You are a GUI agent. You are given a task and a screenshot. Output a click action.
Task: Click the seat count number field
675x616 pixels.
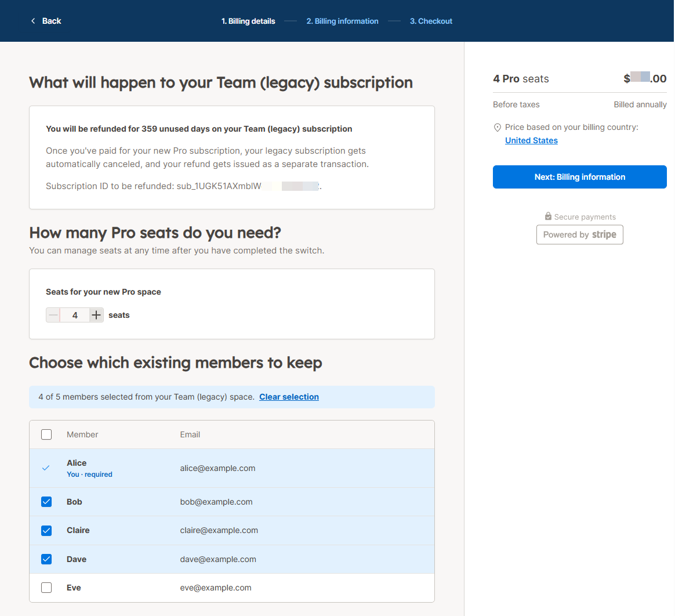pyautogui.click(x=75, y=315)
